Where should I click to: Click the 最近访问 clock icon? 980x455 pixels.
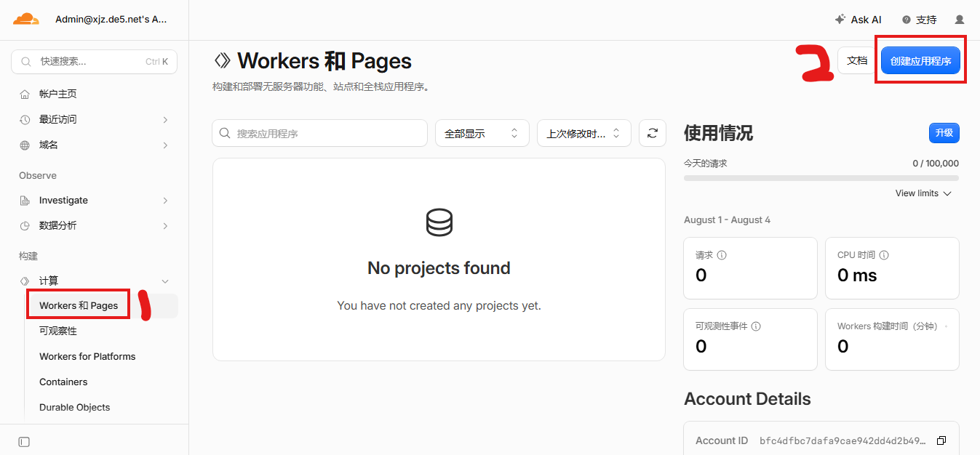point(25,119)
